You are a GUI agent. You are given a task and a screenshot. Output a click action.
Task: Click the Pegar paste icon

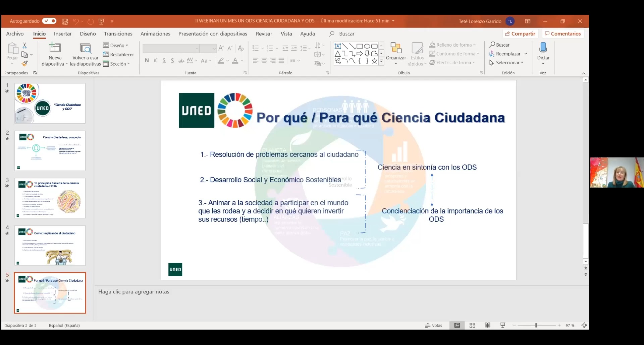click(12, 48)
